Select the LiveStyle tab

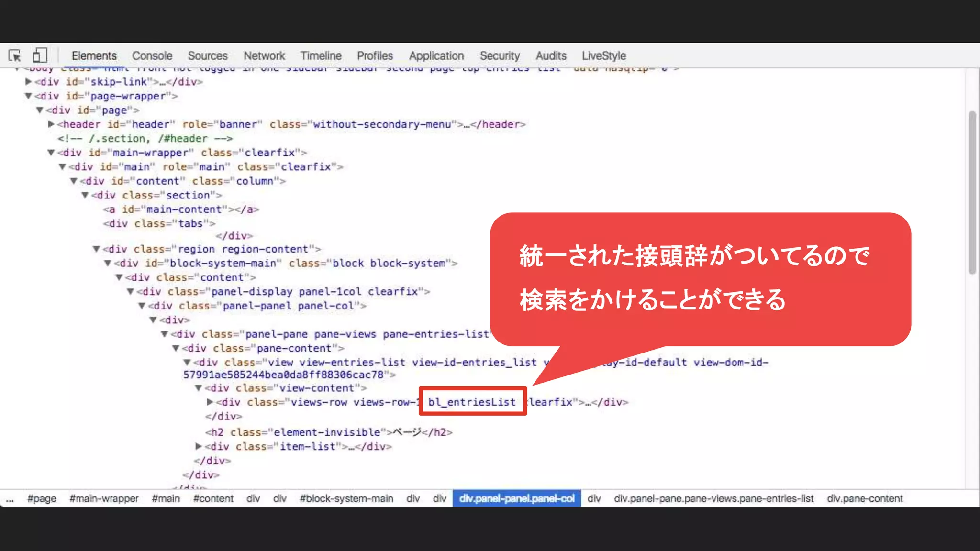604,55
